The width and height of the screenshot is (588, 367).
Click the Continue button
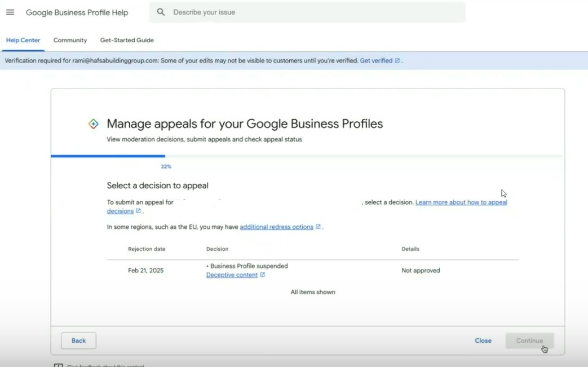click(x=529, y=341)
